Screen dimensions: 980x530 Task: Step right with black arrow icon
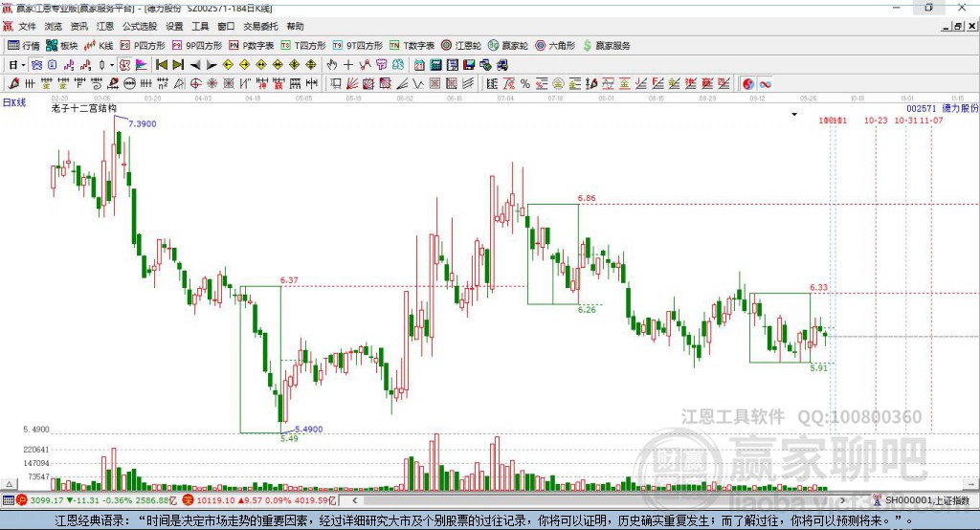tap(212, 65)
